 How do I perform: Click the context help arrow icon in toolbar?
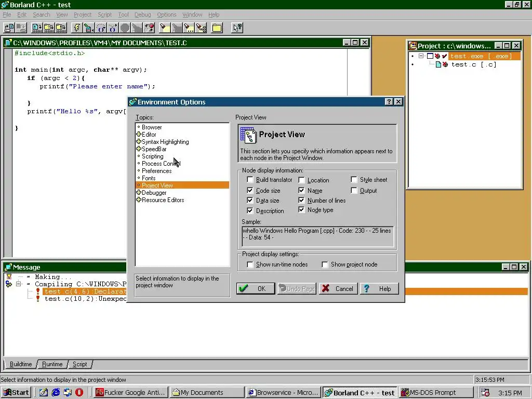pyautogui.click(x=237, y=28)
